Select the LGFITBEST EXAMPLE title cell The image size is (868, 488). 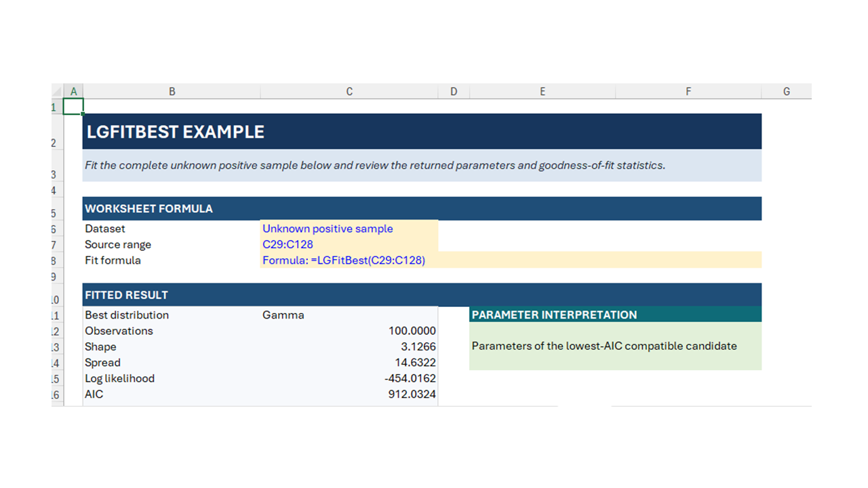coord(422,131)
